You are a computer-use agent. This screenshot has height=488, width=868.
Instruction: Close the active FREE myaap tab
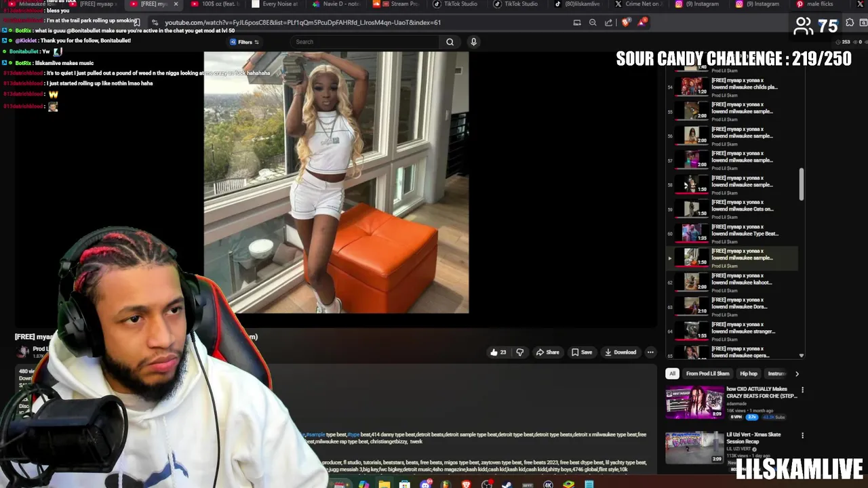176,4
